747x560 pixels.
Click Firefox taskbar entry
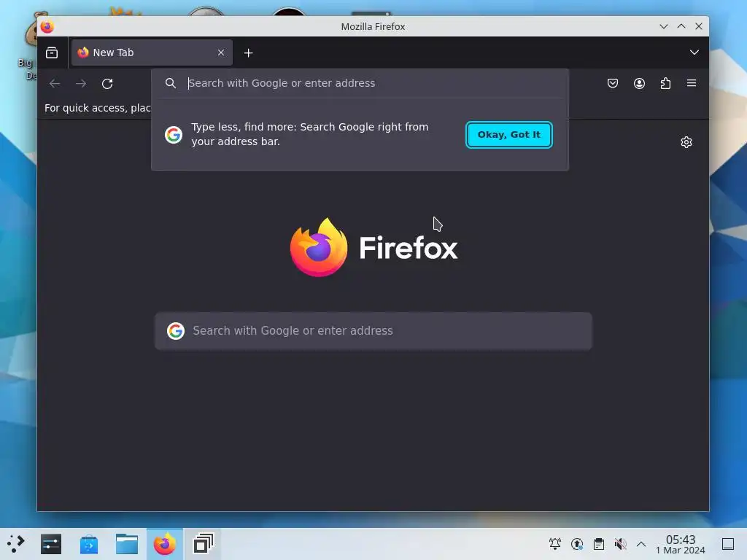(x=164, y=544)
